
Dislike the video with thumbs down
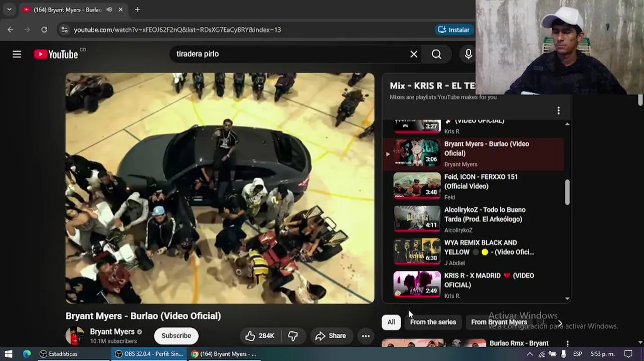[x=293, y=336]
